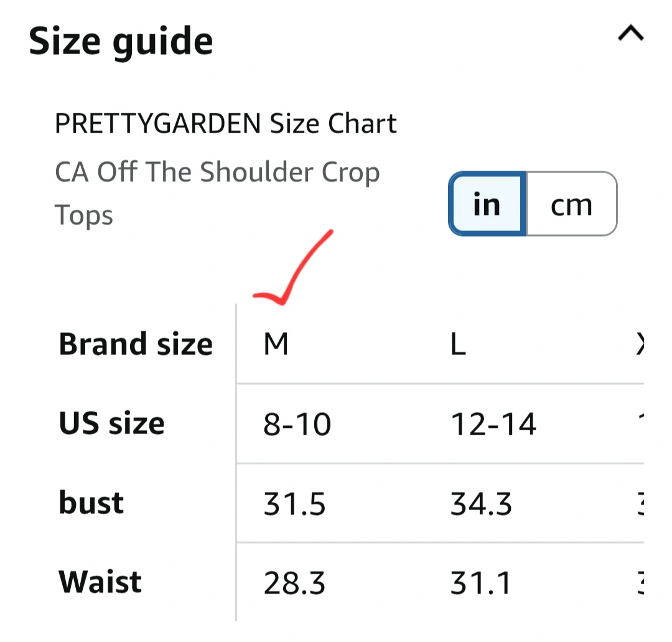Tap the 28.3 waist measurement
672x642 pixels.
[294, 583]
